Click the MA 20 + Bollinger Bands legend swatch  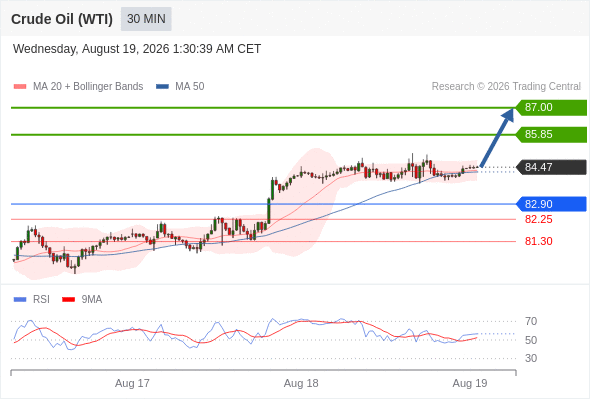coord(20,87)
